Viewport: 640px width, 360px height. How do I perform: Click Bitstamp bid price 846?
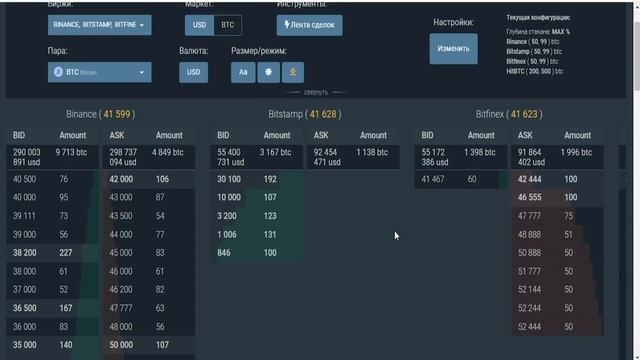point(224,253)
